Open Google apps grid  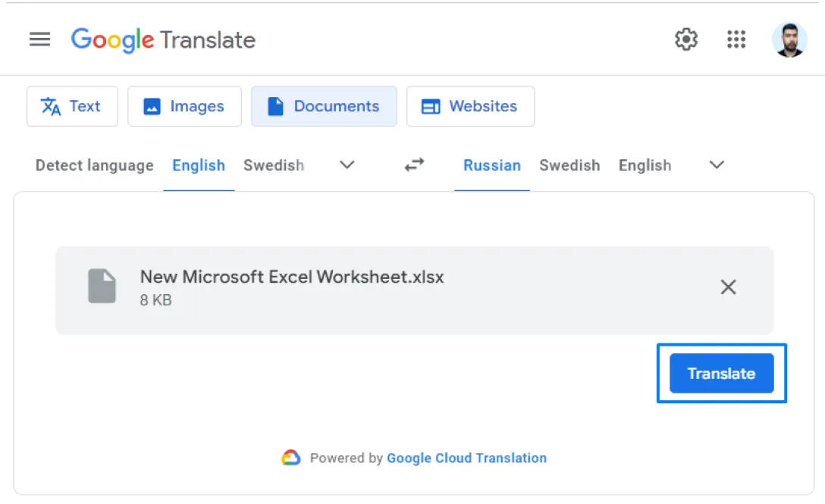[736, 39]
